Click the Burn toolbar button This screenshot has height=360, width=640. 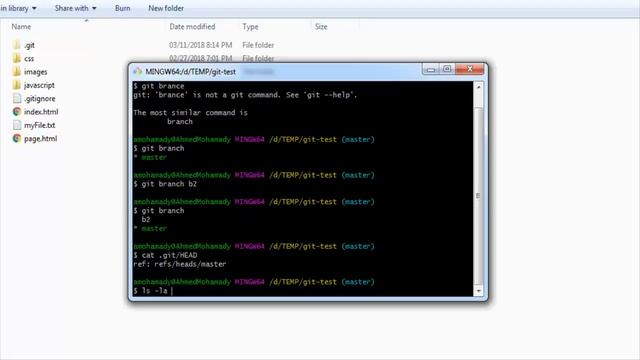(x=122, y=8)
